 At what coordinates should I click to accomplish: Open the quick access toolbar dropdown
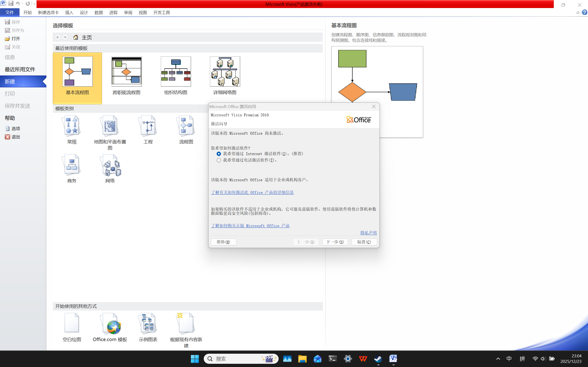[x=34, y=4]
